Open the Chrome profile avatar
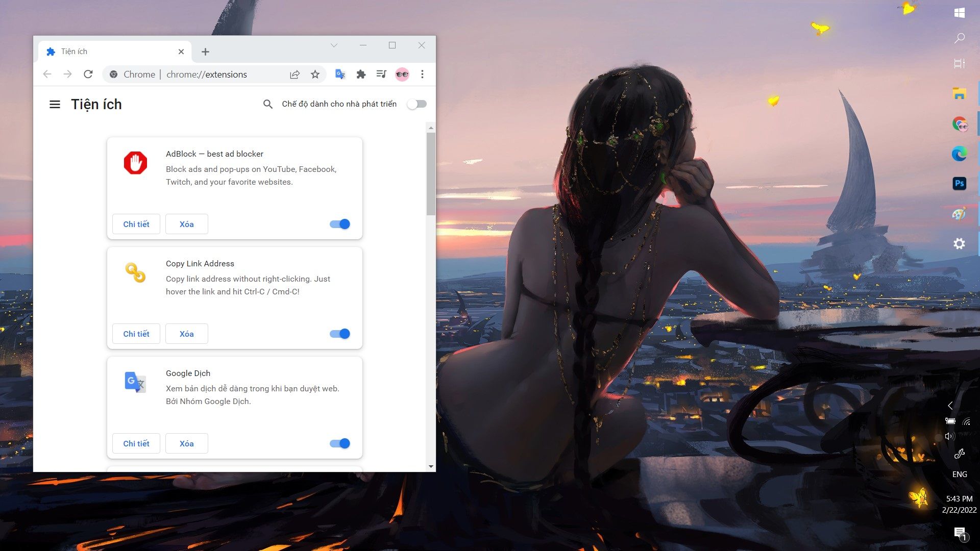 (402, 74)
